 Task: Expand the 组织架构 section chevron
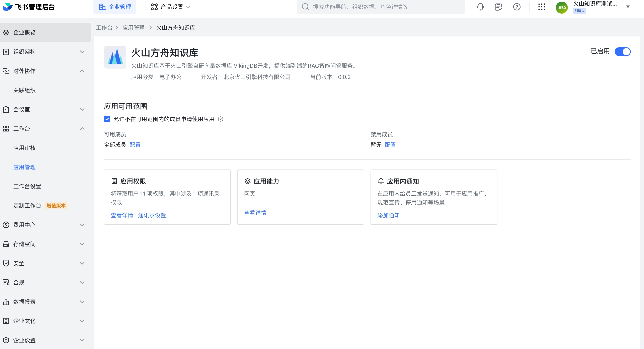[x=82, y=52]
